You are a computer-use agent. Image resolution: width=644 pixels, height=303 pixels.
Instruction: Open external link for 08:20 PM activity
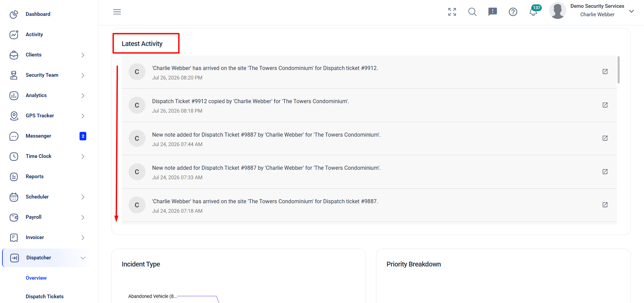(605, 72)
